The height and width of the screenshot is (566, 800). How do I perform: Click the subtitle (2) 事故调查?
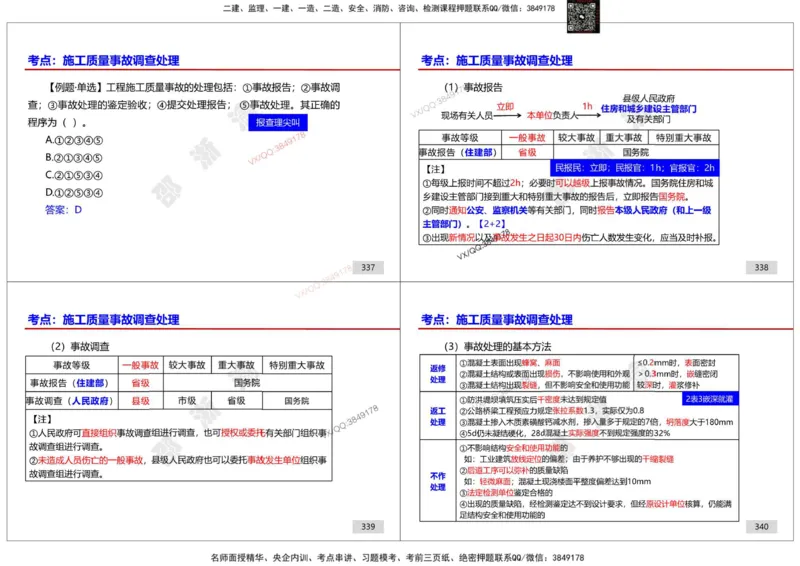(x=80, y=347)
